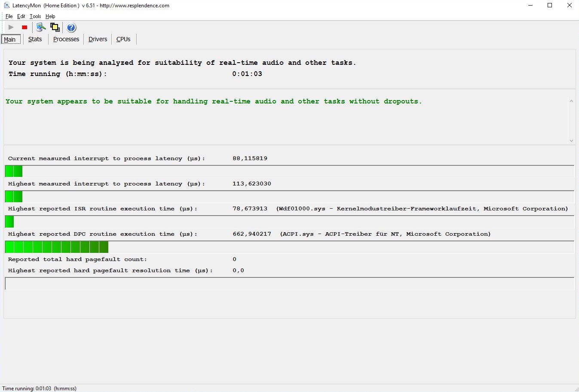Image resolution: width=579 pixels, height=392 pixels.
Task: Switch to the CPUs tab
Action: pos(123,39)
